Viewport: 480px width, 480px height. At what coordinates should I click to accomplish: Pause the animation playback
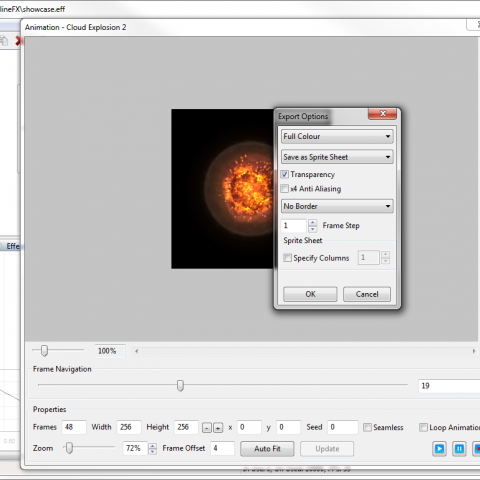459,449
